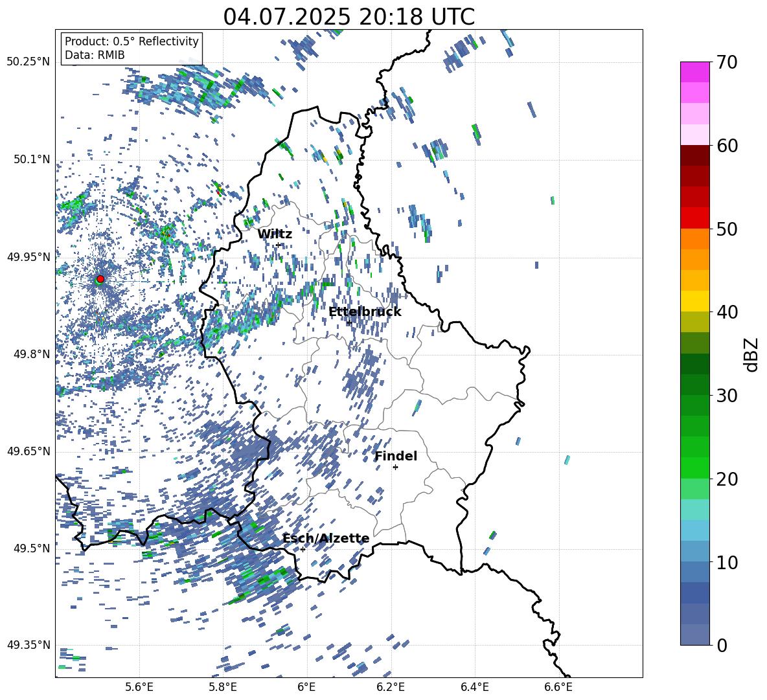Click the cross marker under Ettelbruck
The image size is (767, 700).
click(x=349, y=323)
